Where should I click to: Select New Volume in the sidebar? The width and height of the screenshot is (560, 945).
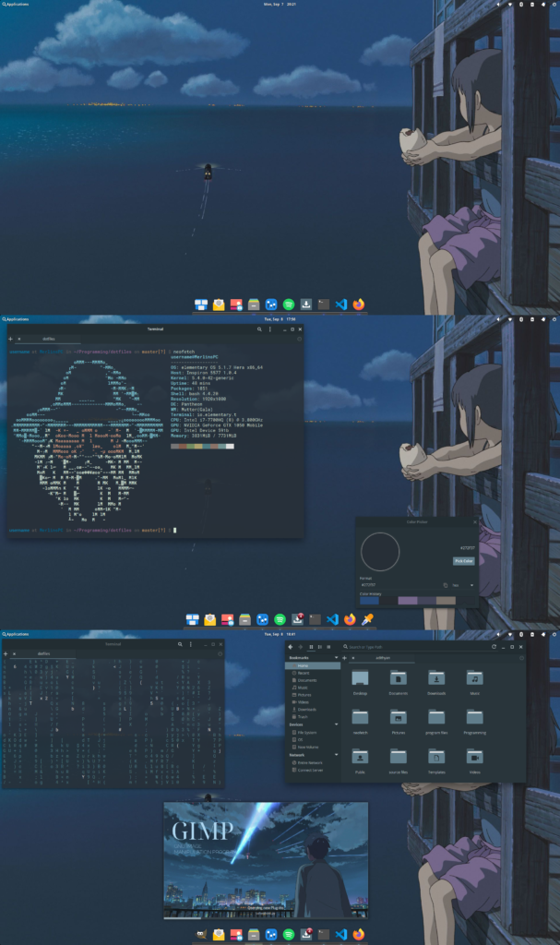point(313,747)
